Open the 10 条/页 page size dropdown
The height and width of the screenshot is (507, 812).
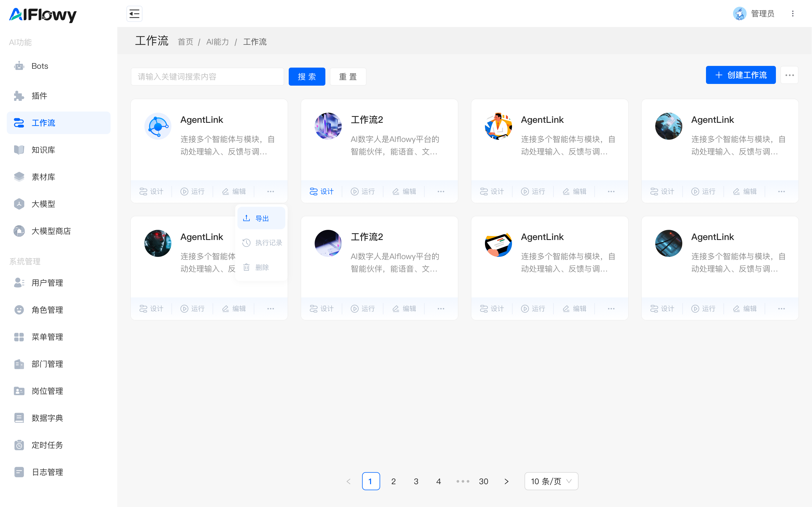point(551,481)
